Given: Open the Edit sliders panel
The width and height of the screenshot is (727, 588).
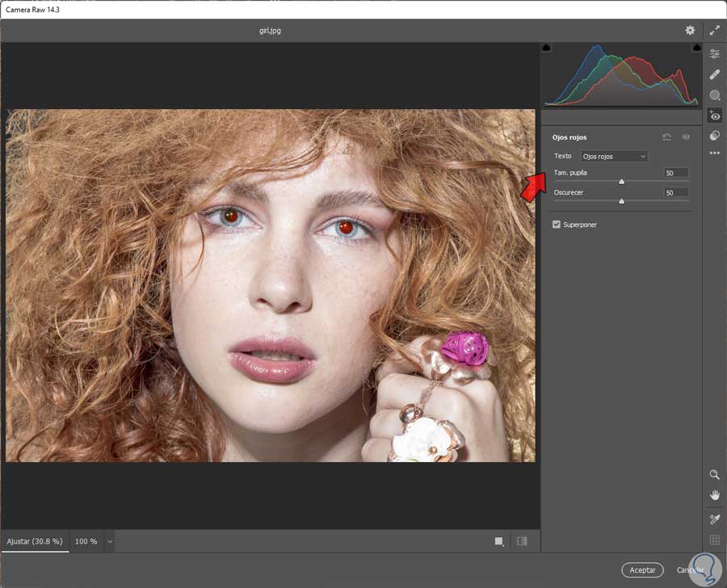Looking at the screenshot, I should click(x=715, y=54).
